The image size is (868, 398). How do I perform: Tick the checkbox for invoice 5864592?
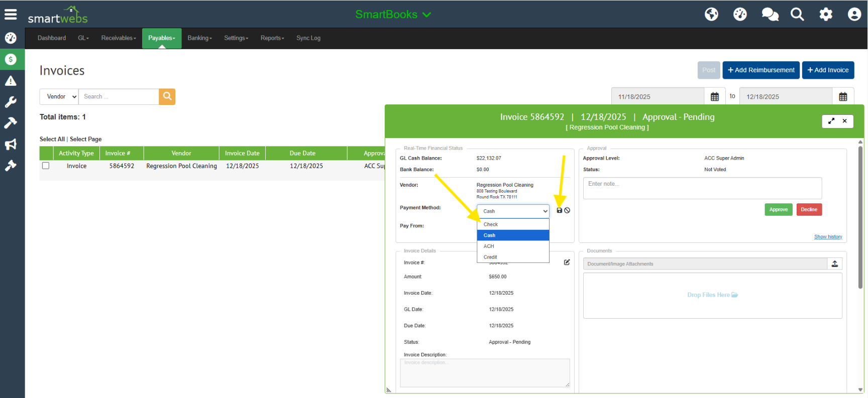[46, 166]
